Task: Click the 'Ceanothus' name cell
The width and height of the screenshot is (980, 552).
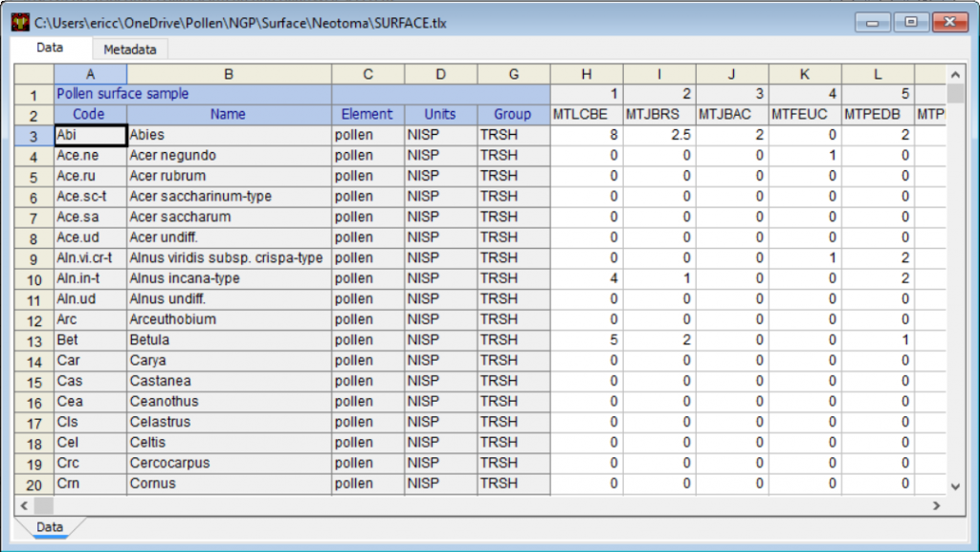Action: pos(229,402)
